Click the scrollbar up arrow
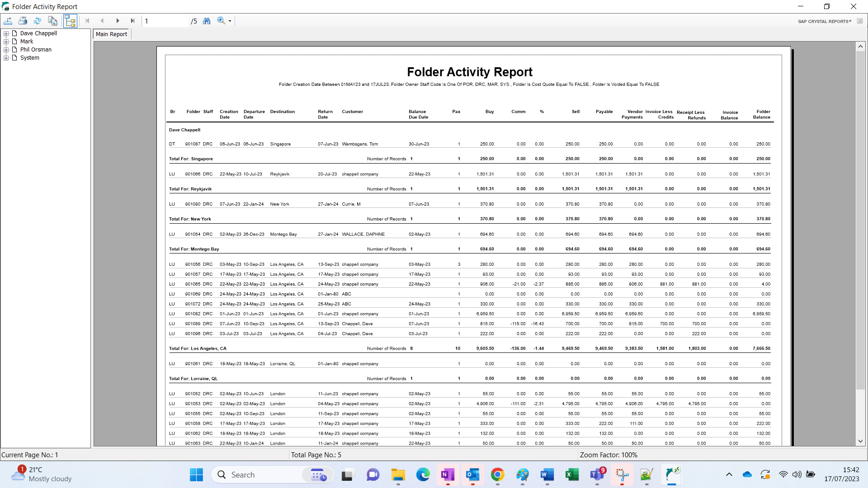Image resolution: width=868 pixels, height=488 pixels. (860, 47)
